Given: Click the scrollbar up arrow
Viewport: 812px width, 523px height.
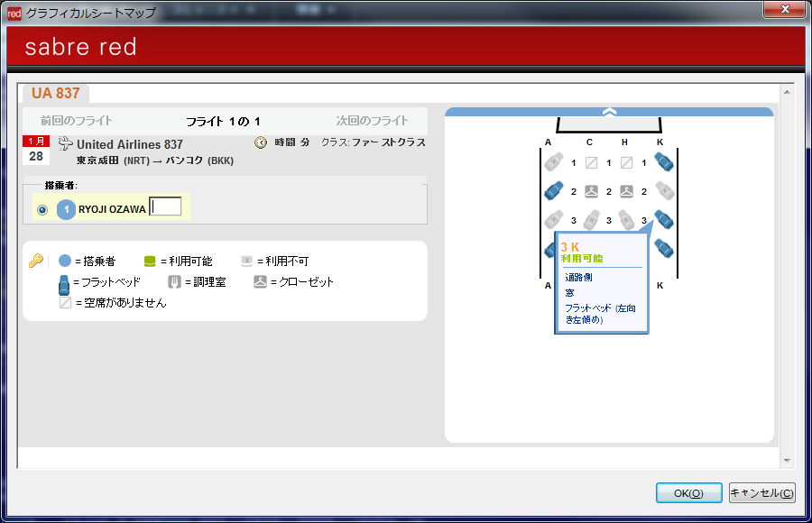Looking at the screenshot, I should tap(787, 92).
